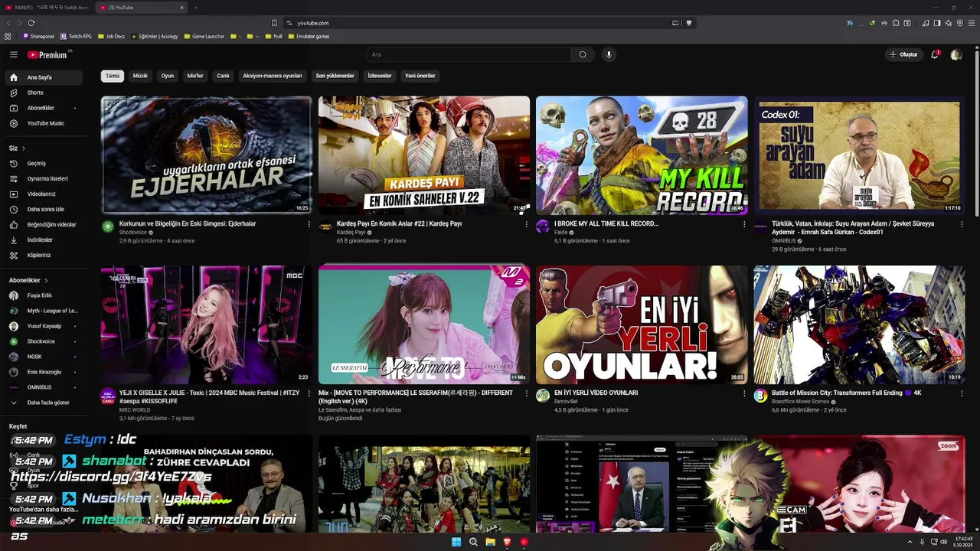Open options menu for LE SSERAFIM mix
The height and width of the screenshot is (551, 980).
[527, 393]
